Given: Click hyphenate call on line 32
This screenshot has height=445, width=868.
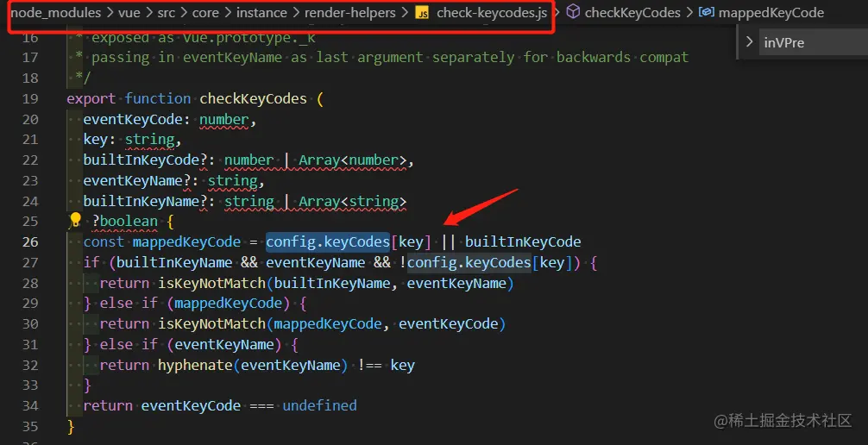Looking at the screenshot, I should click(195, 366).
